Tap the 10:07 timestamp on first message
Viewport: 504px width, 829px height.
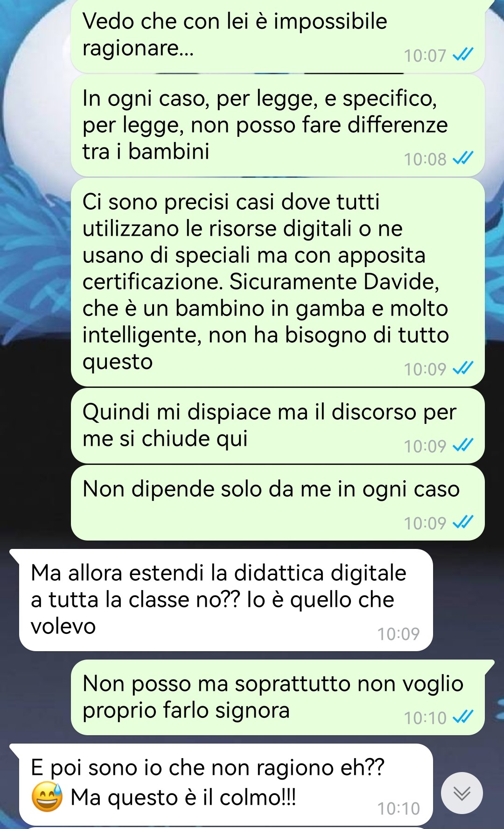coord(425,56)
